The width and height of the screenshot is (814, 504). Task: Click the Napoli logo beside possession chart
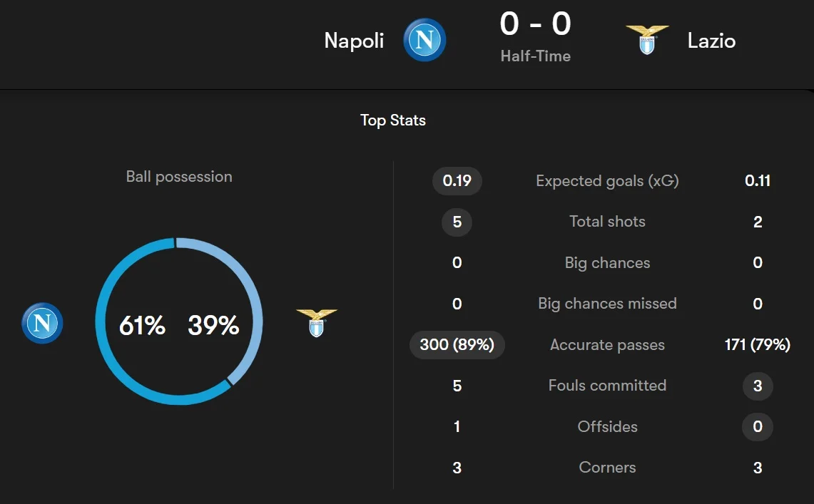[x=42, y=324]
